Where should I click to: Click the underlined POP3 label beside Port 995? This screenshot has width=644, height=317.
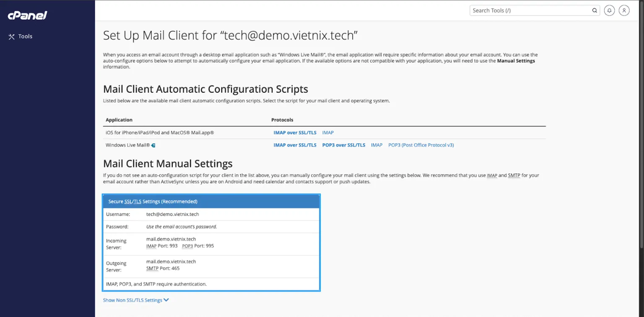(x=188, y=246)
